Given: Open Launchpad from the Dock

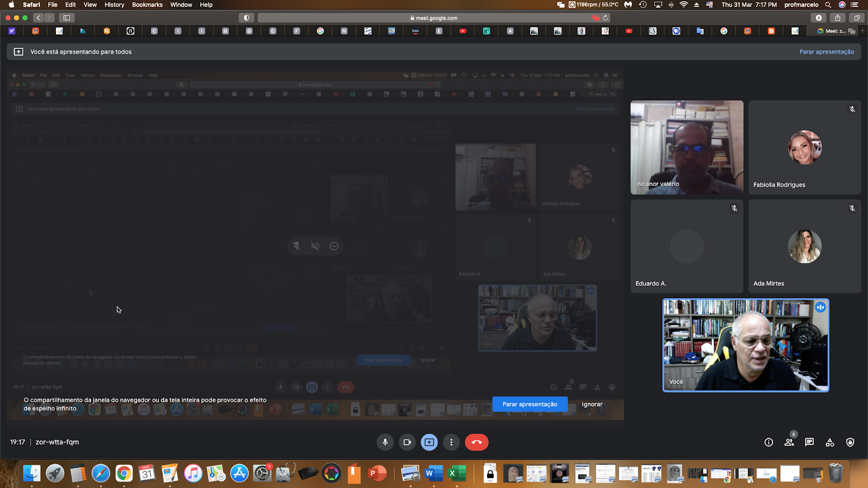Looking at the screenshot, I should [x=55, y=473].
